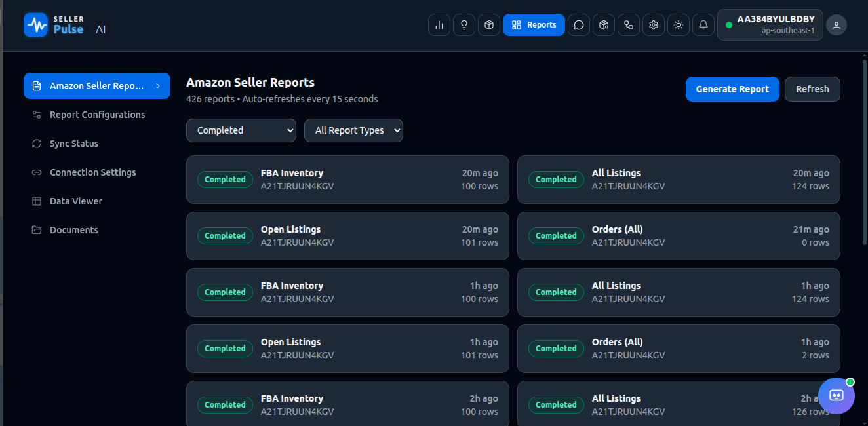
Task: Open the Orders (All) report with 2 rows
Action: point(679,349)
